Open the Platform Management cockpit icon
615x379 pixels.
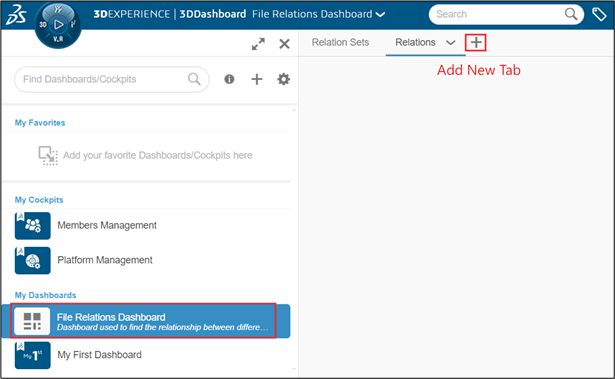coord(33,261)
